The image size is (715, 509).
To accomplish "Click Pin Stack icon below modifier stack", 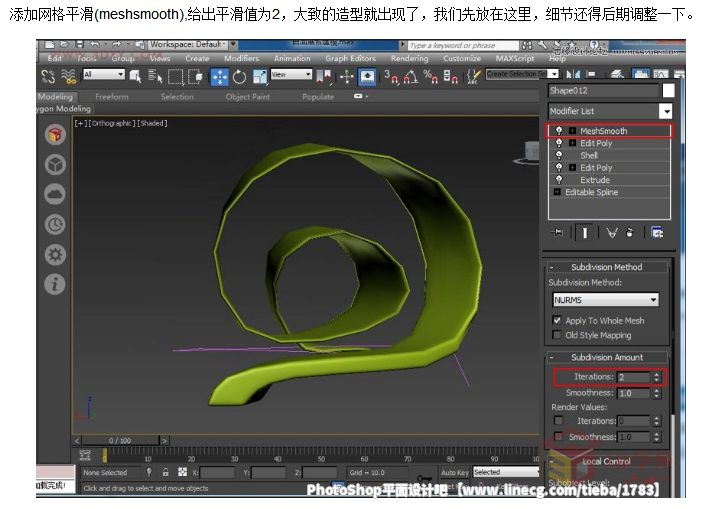I will tap(559, 232).
